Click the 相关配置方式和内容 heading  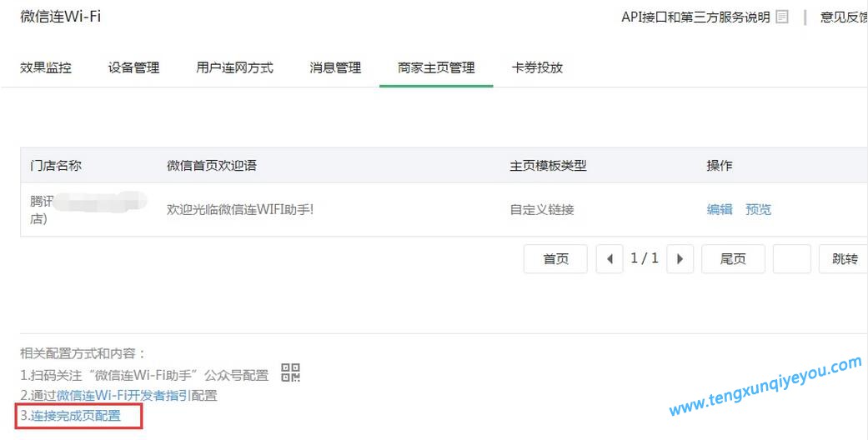83,353
